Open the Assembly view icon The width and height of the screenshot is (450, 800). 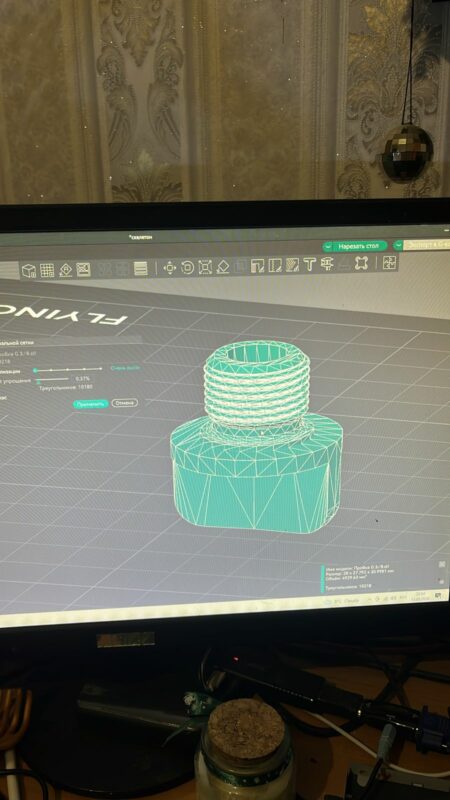[389, 262]
